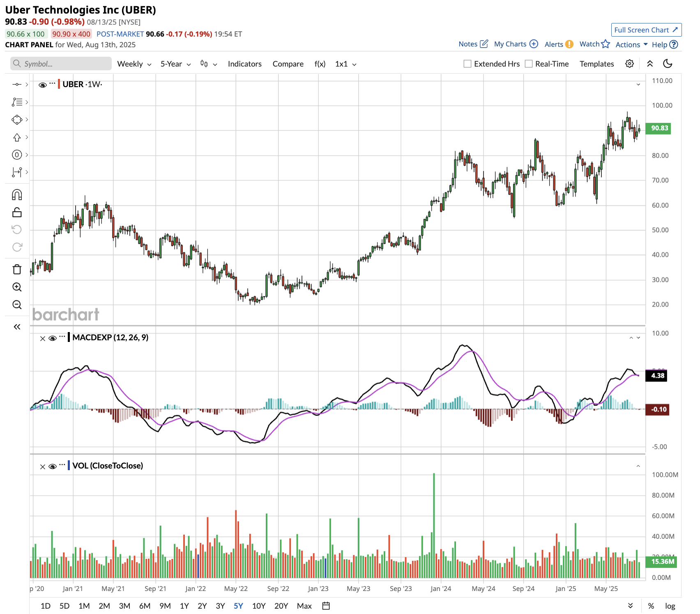Open the 1x1 grid layout dropdown
Image resolution: width=700 pixels, height=614 pixels.
[x=346, y=64]
